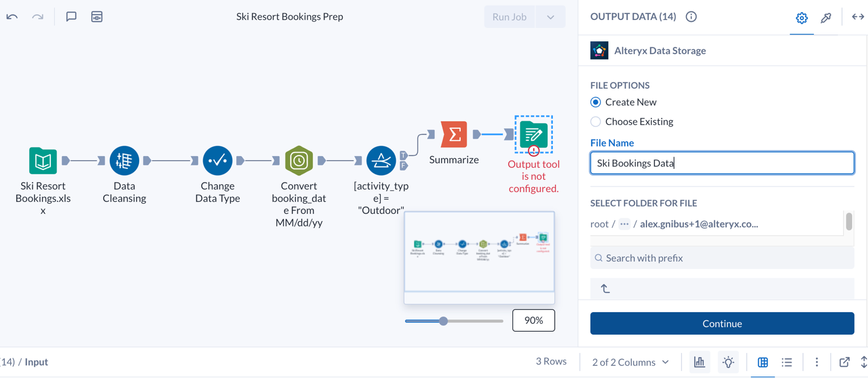
Task: Select the unconfigured Output Data tool
Action: 533,134
